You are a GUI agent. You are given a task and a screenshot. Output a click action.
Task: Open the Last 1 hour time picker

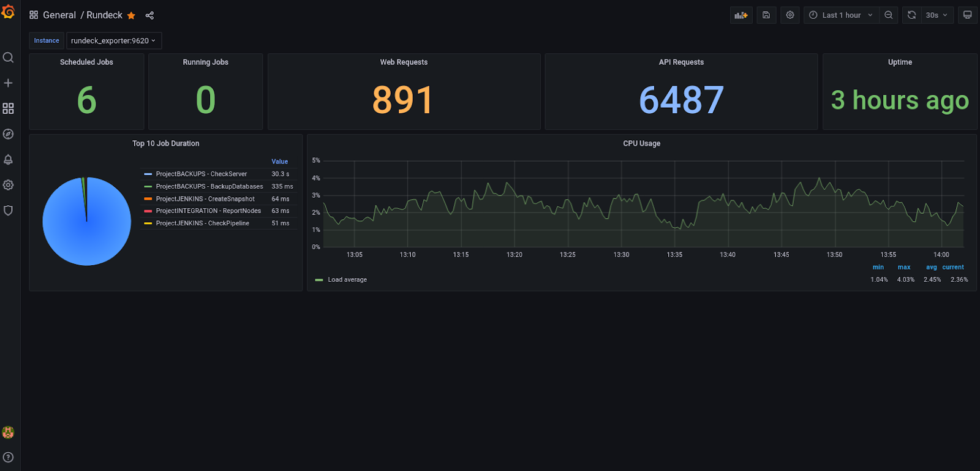pyautogui.click(x=842, y=15)
